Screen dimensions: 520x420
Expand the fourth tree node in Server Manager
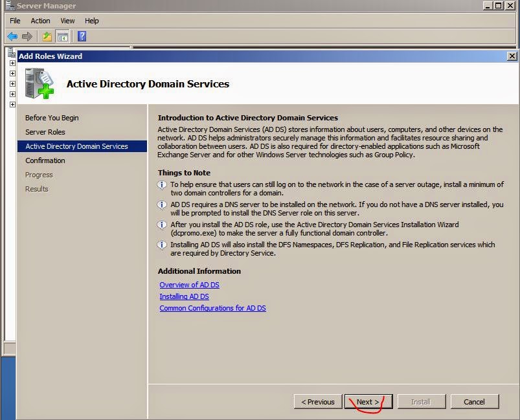coord(12,94)
